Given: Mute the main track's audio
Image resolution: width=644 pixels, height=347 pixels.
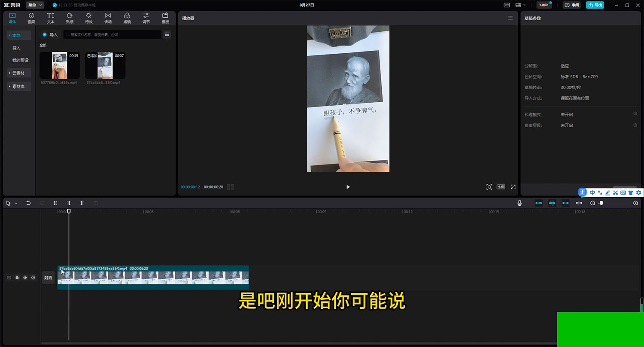Looking at the screenshot, I should [x=33, y=277].
